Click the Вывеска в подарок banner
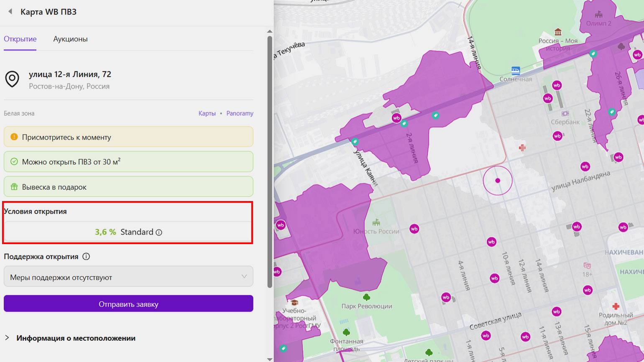Viewport: 644px width, 362px height. [x=128, y=186]
